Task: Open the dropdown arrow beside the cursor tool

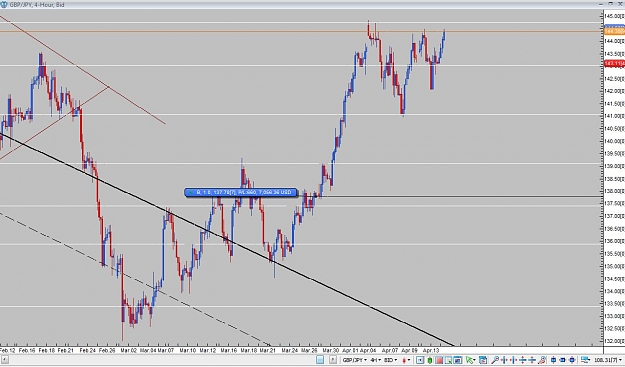Action: 475,361
